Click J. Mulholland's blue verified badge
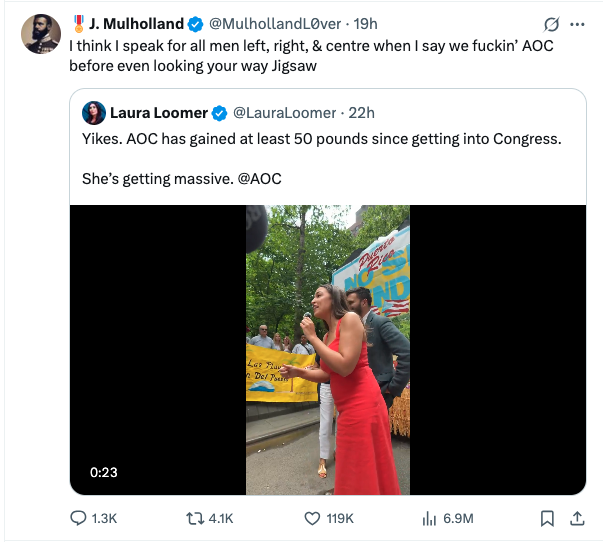Viewport: 603px width, 542px height. (195, 24)
